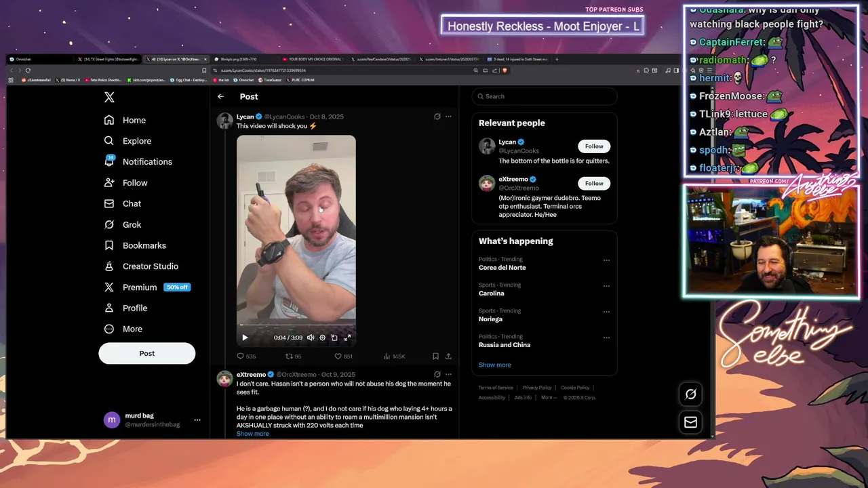Screen dimensions: 868x488
Task: Open the Explore page
Action: click(127, 141)
